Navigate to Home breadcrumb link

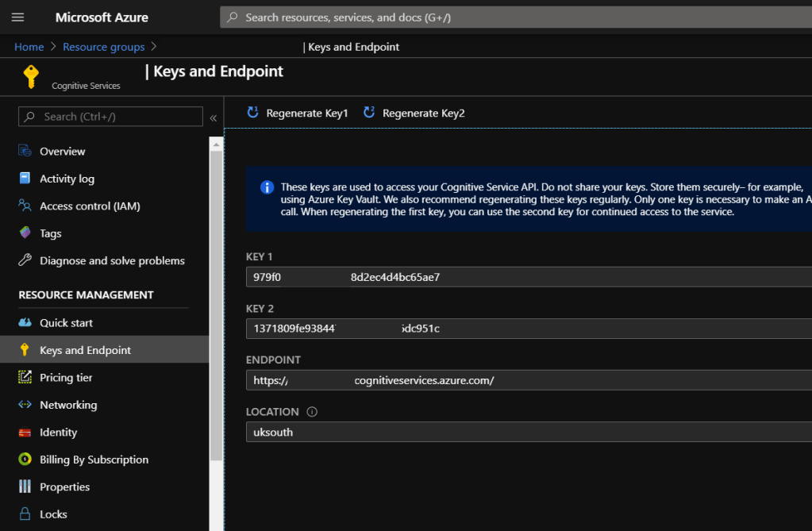(x=29, y=47)
